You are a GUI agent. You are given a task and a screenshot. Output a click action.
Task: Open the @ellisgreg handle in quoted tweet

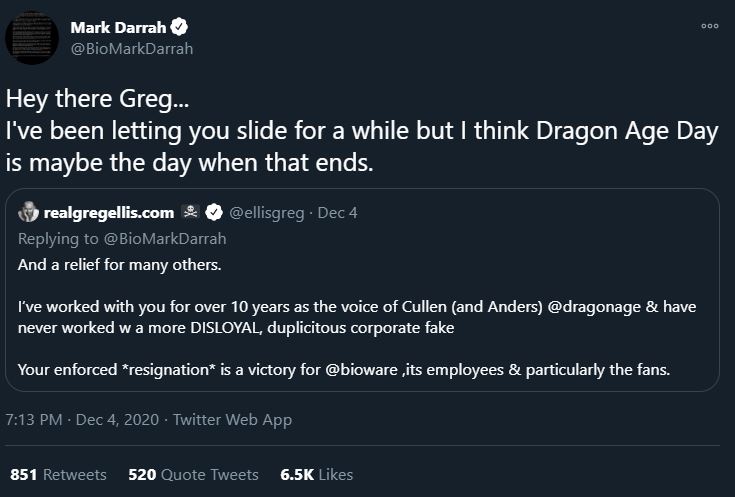pyautogui.click(x=268, y=212)
